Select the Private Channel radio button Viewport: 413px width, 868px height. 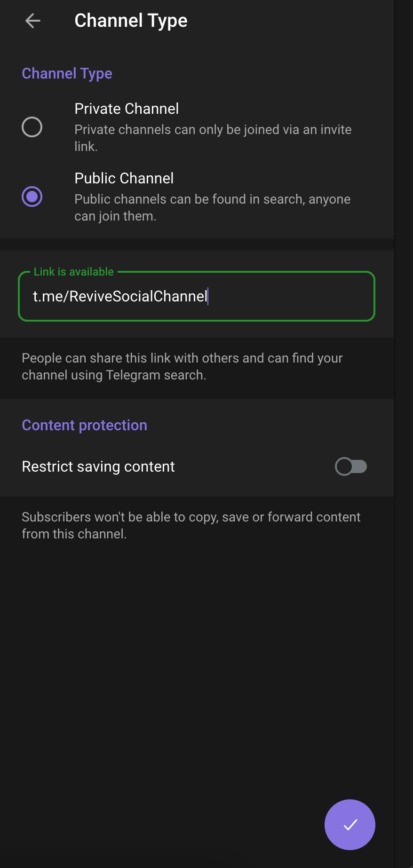point(32,127)
